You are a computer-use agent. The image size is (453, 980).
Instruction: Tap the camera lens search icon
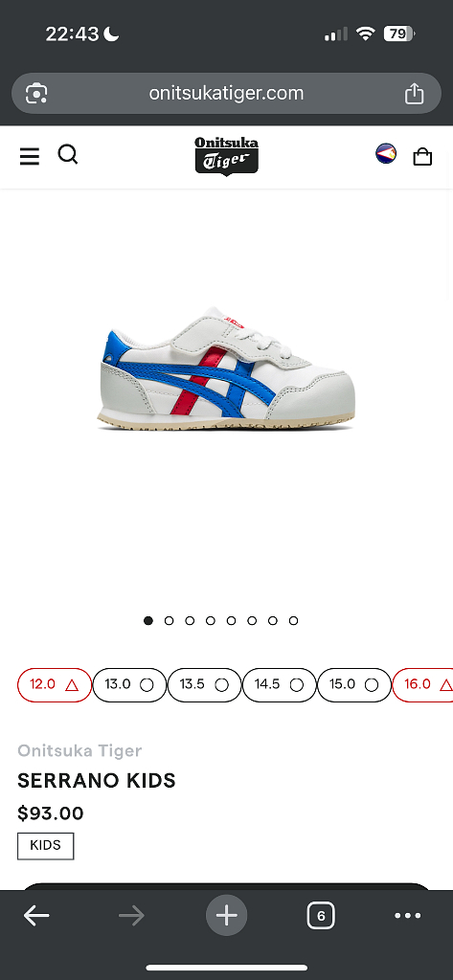pyautogui.click(x=36, y=94)
